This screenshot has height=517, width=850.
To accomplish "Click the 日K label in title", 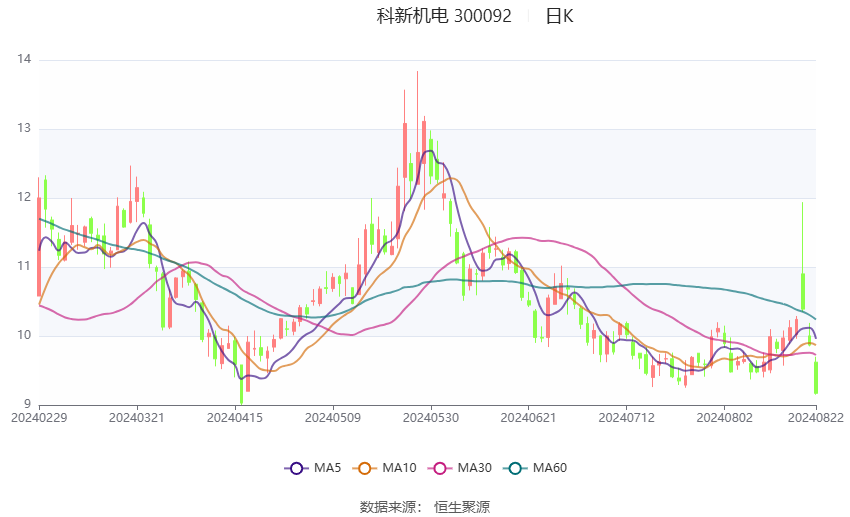I will coord(559,16).
